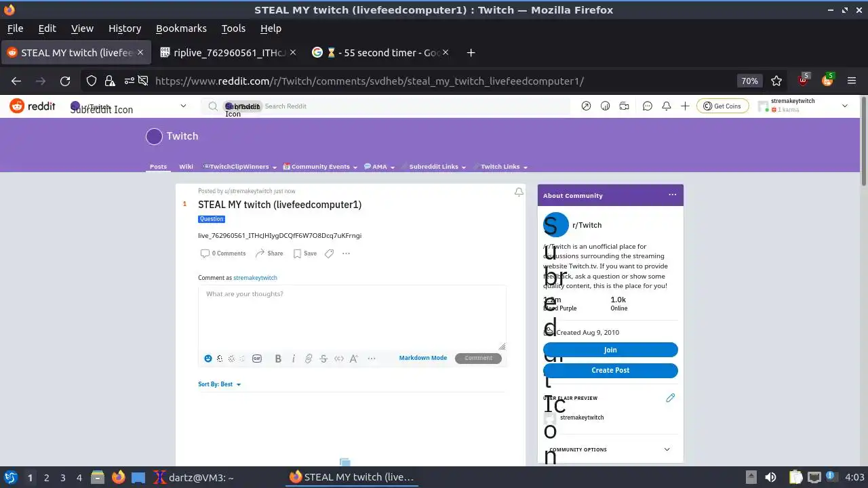
Task: Apply italic formatting in comment editor
Action: click(x=294, y=359)
